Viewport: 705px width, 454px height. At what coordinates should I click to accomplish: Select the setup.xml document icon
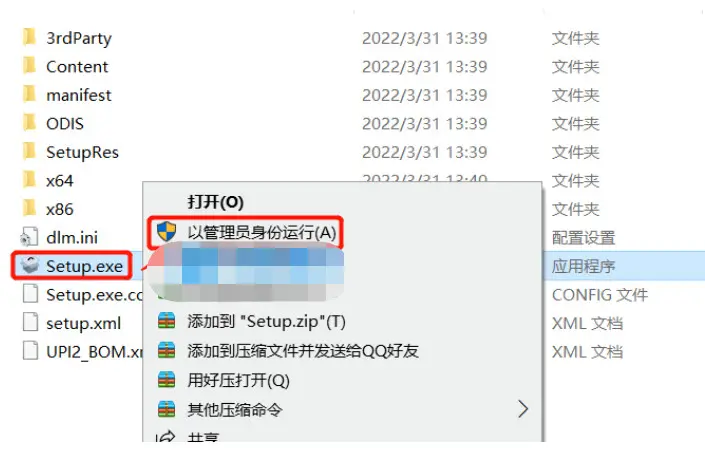pos(30,323)
